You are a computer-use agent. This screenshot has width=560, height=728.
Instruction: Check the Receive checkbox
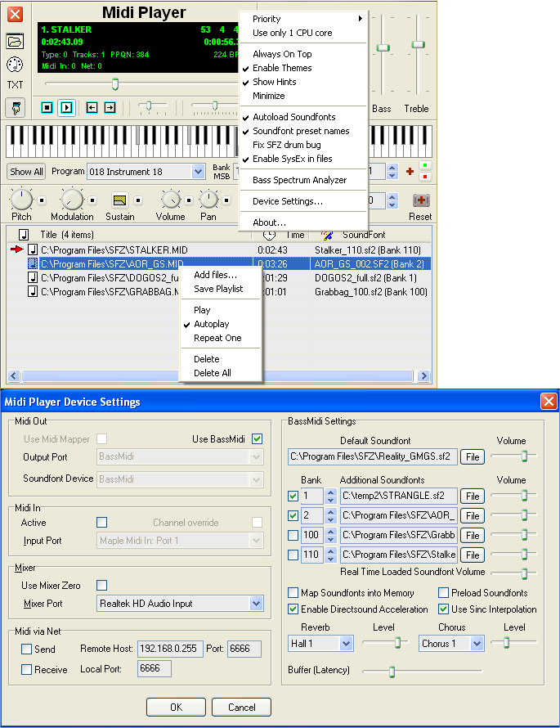tap(26, 669)
